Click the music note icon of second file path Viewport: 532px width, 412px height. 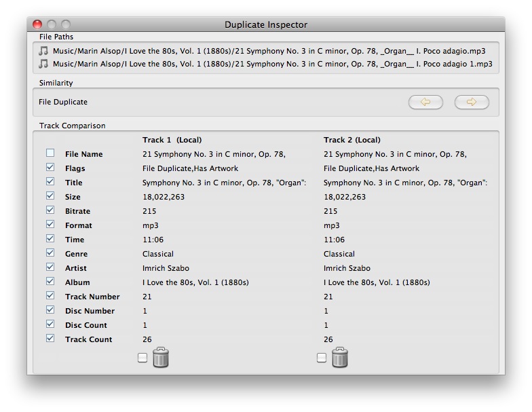tap(43, 64)
